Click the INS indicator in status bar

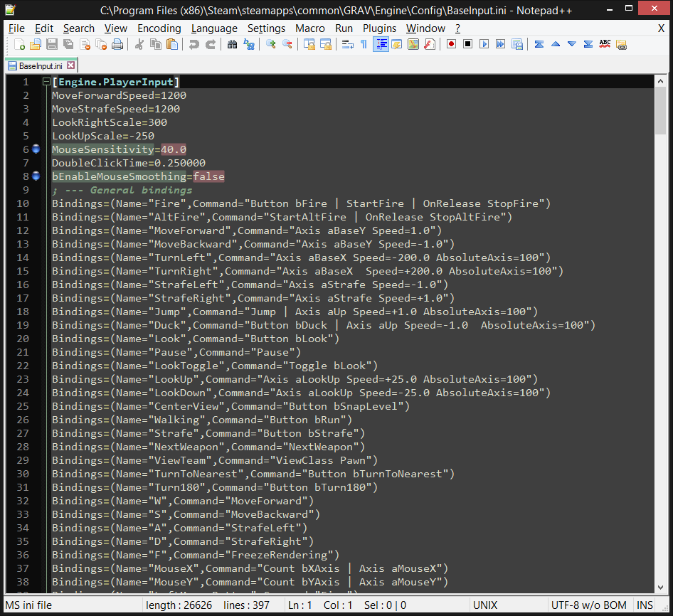tap(645, 605)
